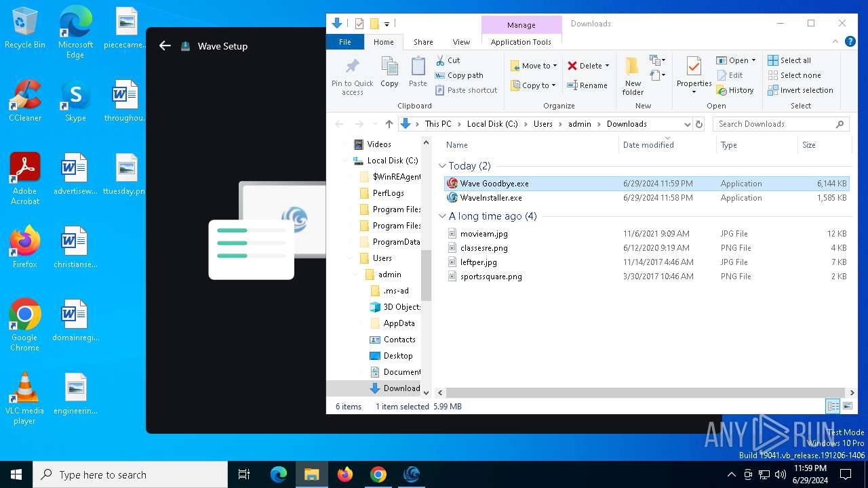Click Users in the address breadcrumb
Screen dimensions: 868x488
(x=543, y=124)
